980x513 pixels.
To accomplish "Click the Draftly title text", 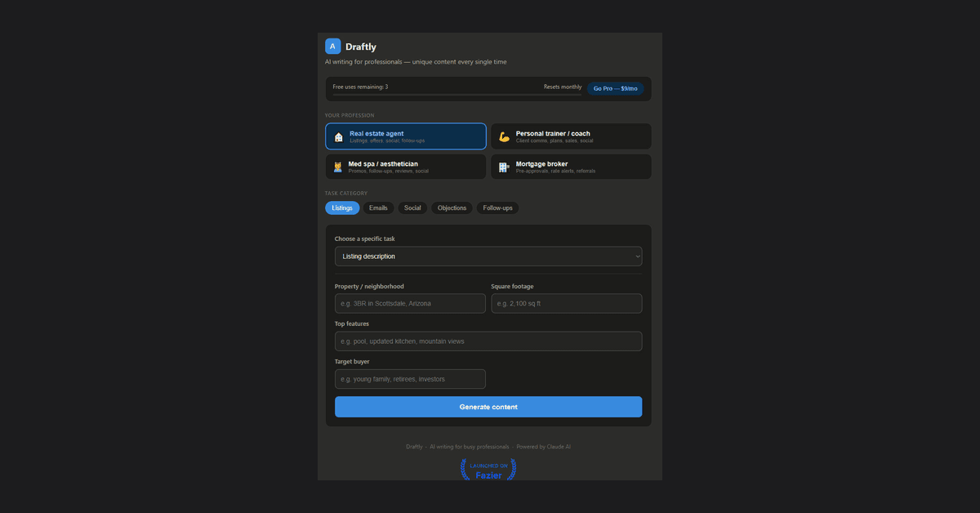I will click(361, 47).
